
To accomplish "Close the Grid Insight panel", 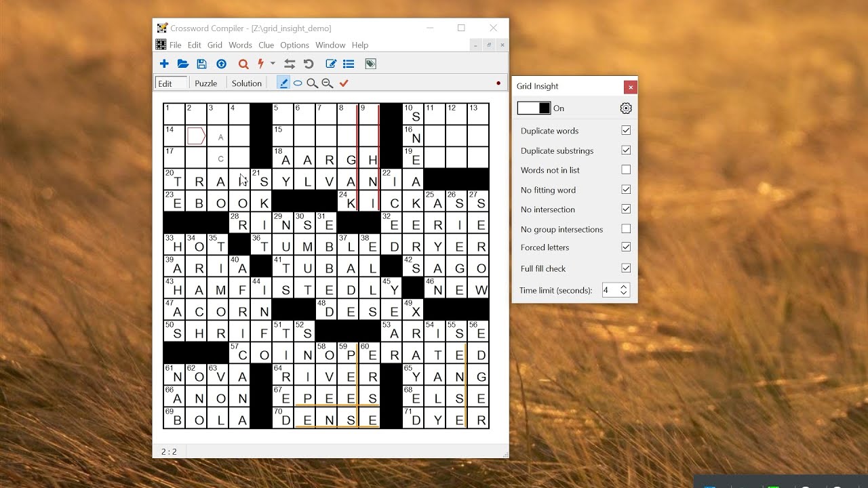I will (631, 87).
